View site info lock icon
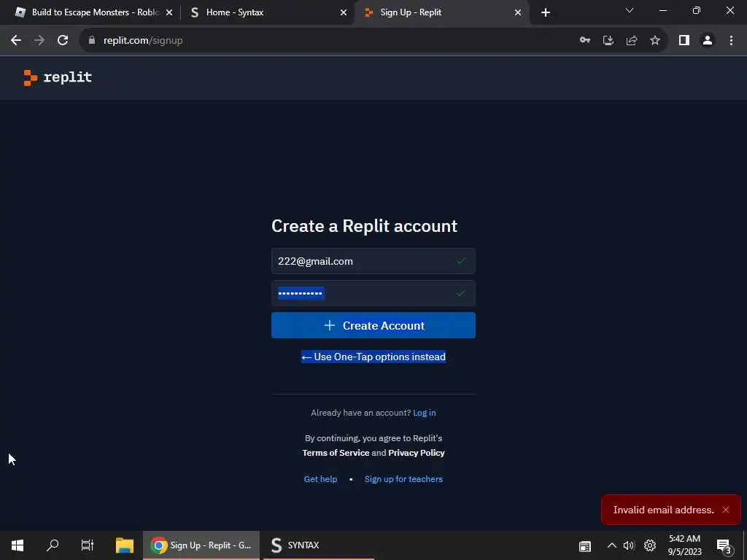Viewport: 747px width, 560px height. (92, 41)
